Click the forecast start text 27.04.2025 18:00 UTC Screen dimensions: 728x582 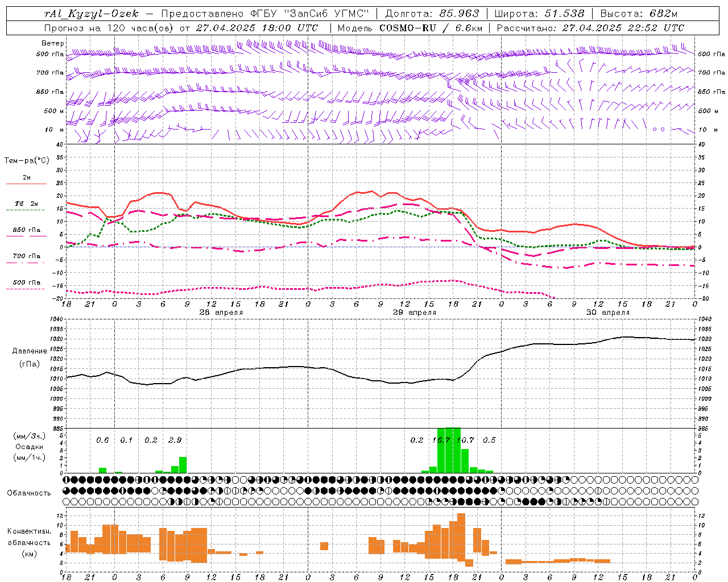point(257,28)
